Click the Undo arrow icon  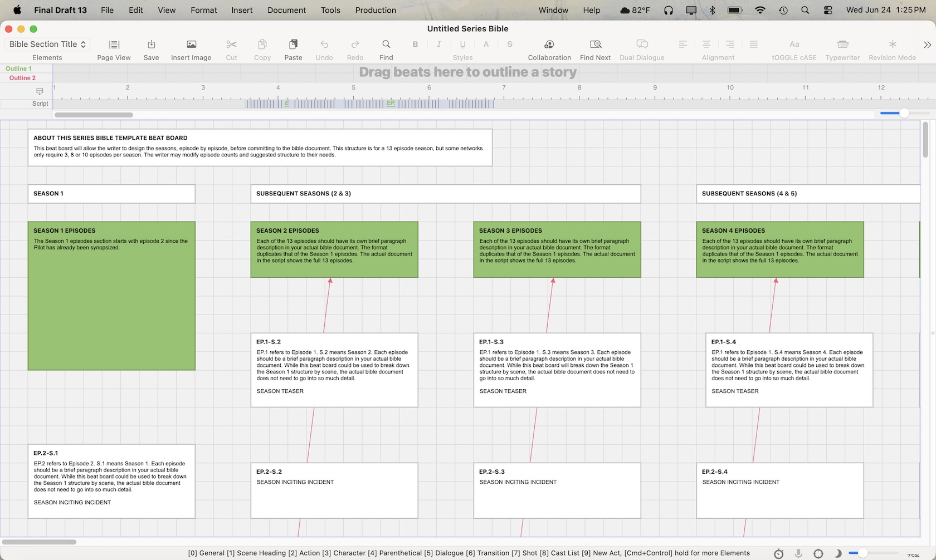[324, 45]
